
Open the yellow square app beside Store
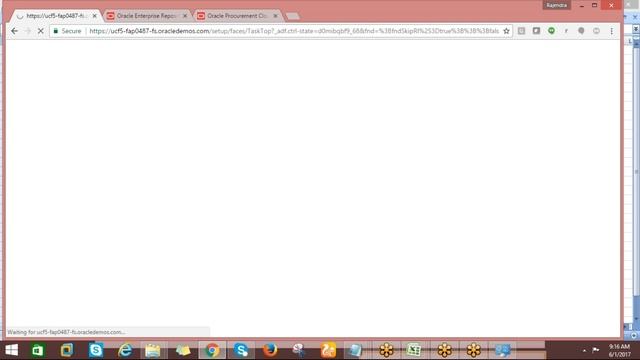67,350
